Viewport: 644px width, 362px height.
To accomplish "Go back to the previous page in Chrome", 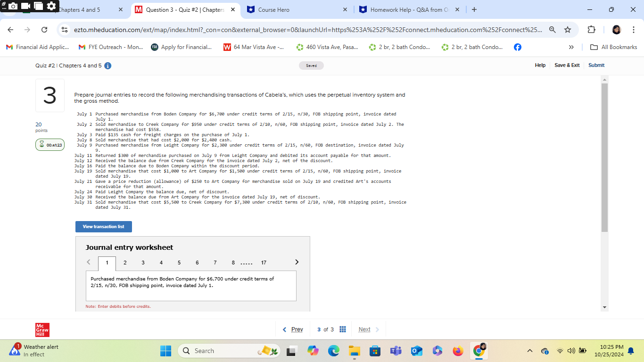I will pyautogui.click(x=11, y=30).
